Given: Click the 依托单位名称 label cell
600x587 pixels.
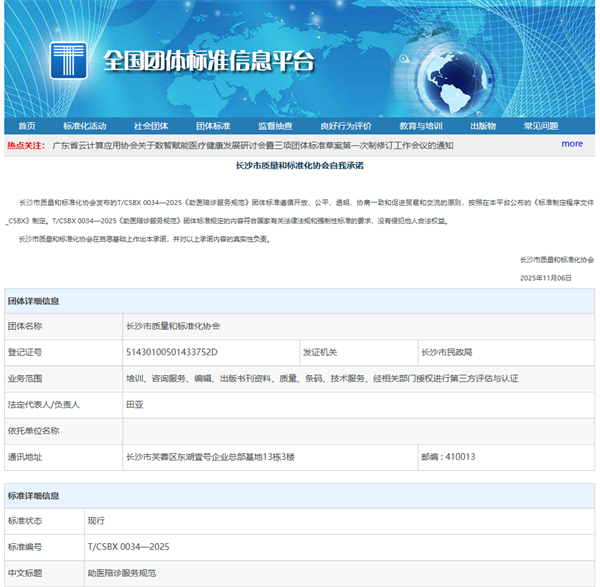Looking at the screenshot, I should [64, 431].
